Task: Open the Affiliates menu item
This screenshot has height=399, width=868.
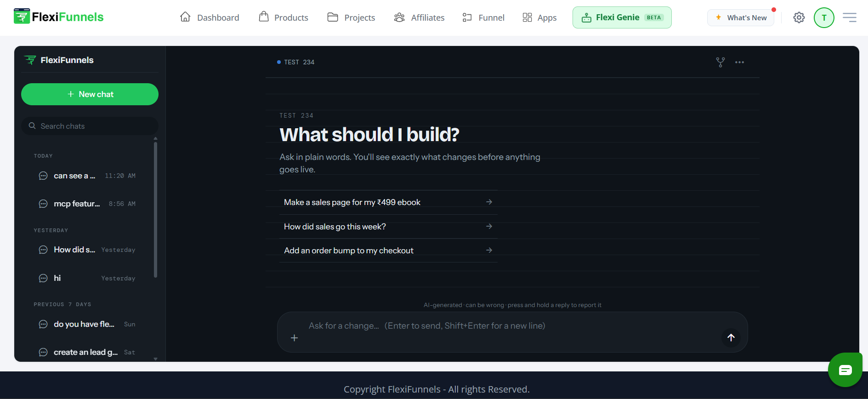Action: click(419, 17)
